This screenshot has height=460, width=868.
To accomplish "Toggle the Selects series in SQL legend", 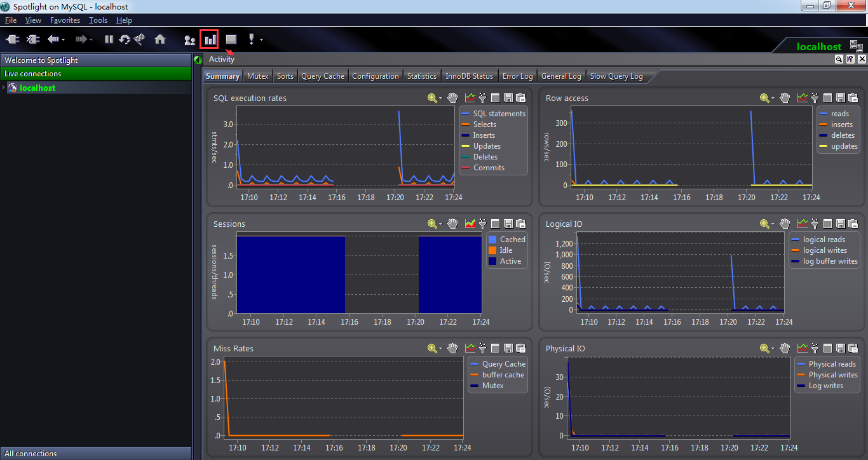I will click(x=484, y=125).
